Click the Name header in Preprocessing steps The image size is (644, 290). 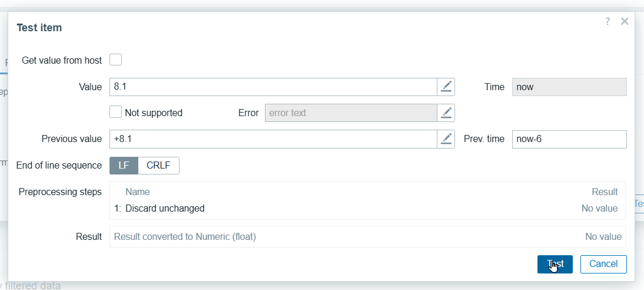138,192
